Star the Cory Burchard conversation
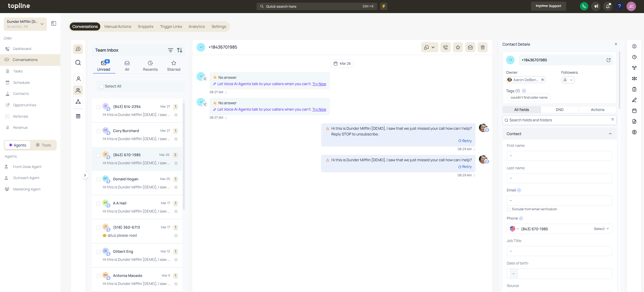The image size is (644, 292). coord(176,139)
